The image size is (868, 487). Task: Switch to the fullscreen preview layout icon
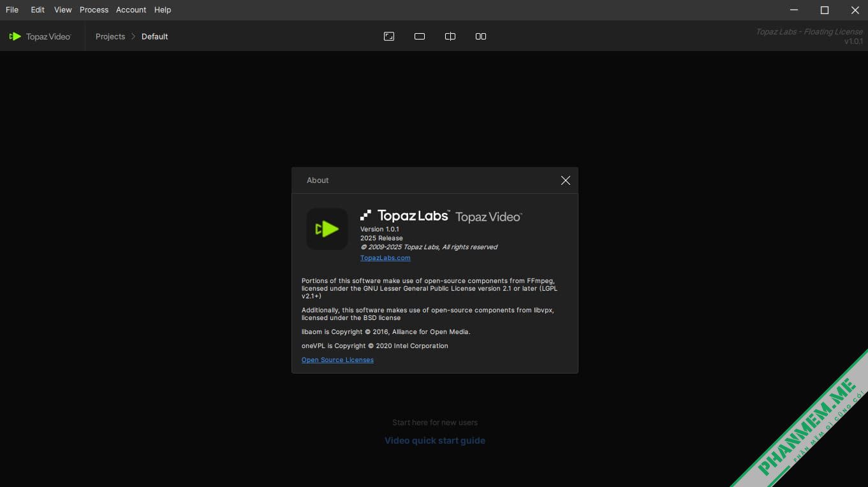pyautogui.click(x=389, y=36)
